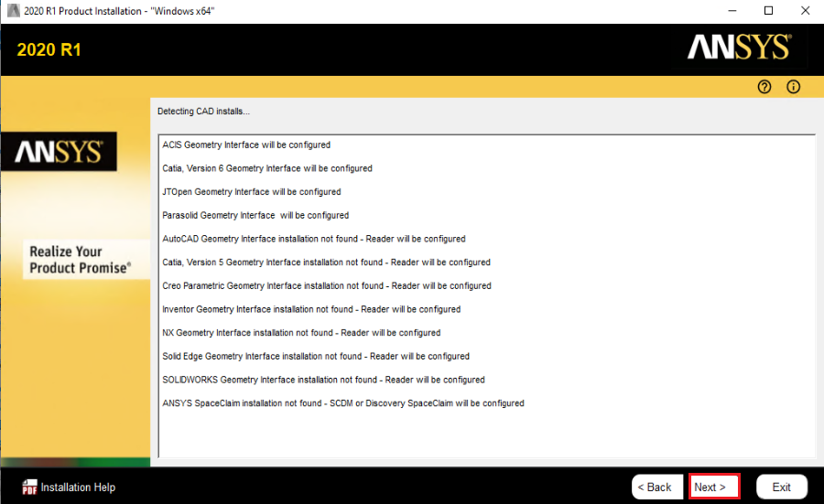The height and width of the screenshot is (504, 824).
Task: Close the Product Installation window
Action: (x=805, y=10)
